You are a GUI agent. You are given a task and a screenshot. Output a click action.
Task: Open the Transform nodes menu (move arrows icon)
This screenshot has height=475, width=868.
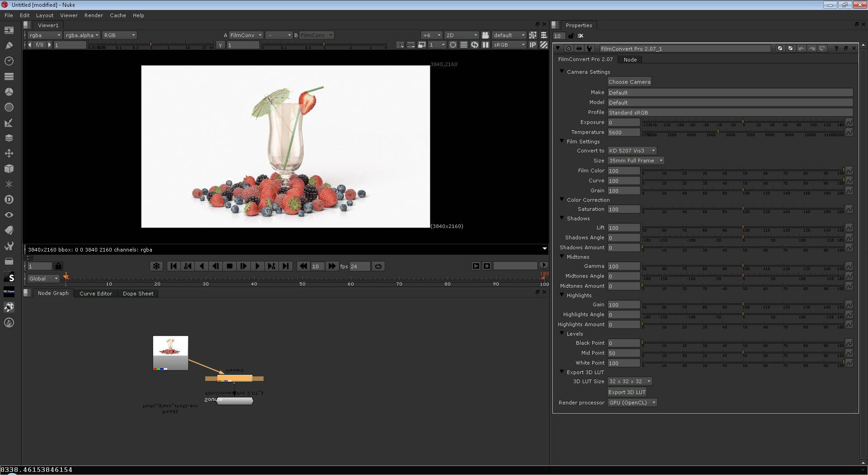coord(9,153)
